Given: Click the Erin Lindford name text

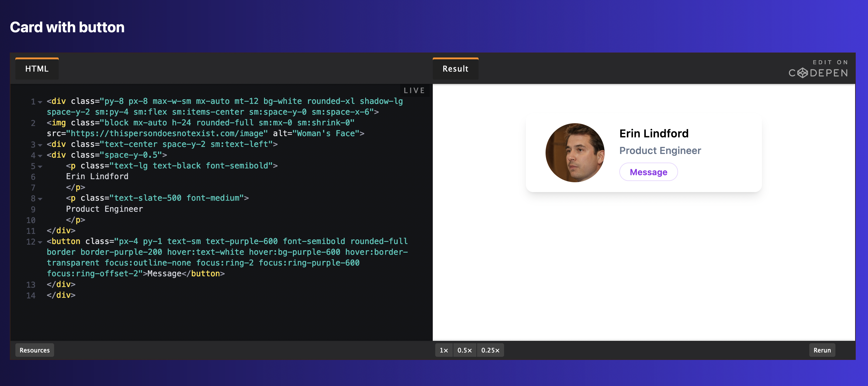Looking at the screenshot, I should point(654,133).
